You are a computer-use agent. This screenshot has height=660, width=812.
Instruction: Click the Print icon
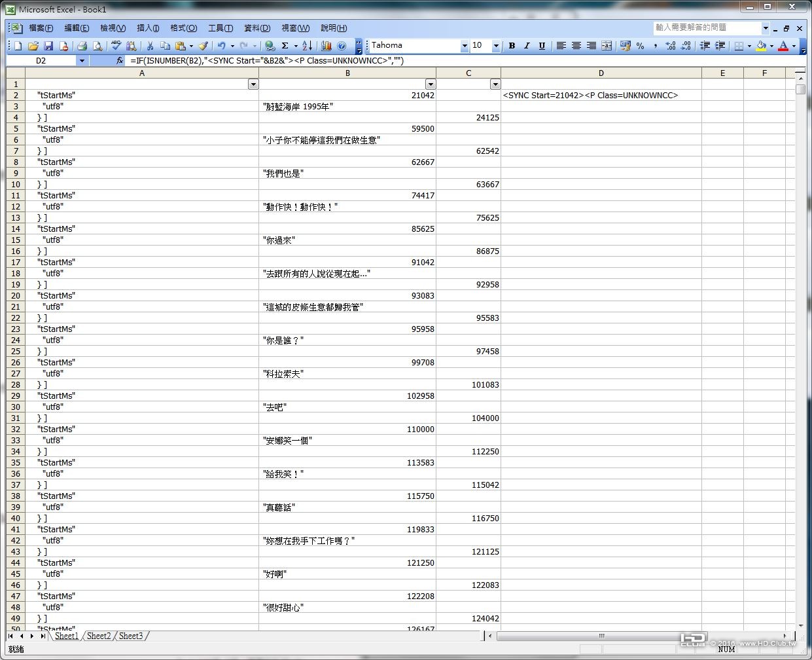82,46
